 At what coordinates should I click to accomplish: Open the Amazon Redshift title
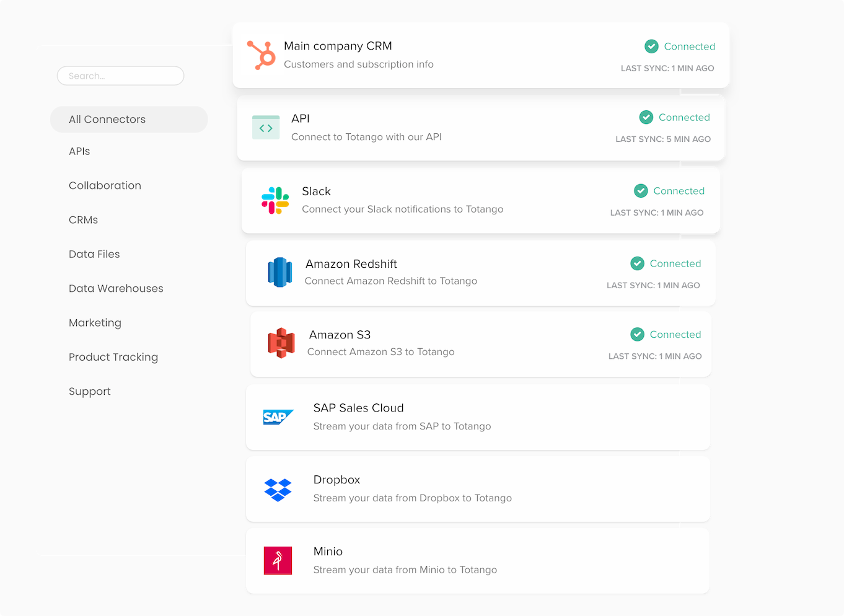[x=351, y=264]
